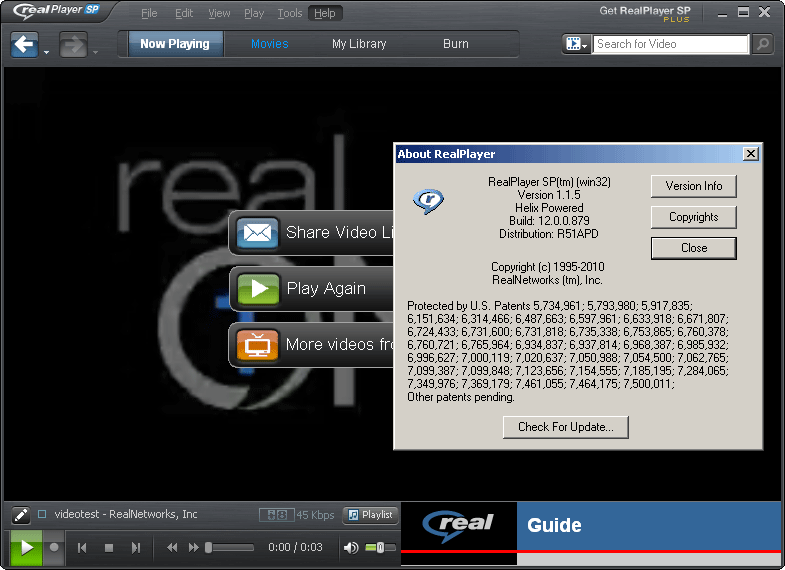Viewport: 785px width, 570px height.
Task: Mute audio with the speaker icon
Action: pyautogui.click(x=351, y=548)
